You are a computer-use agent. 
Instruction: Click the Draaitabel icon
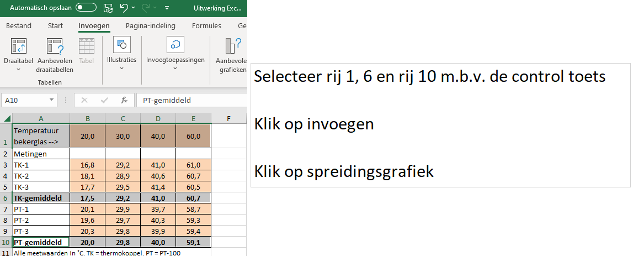pyautogui.click(x=19, y=46)
